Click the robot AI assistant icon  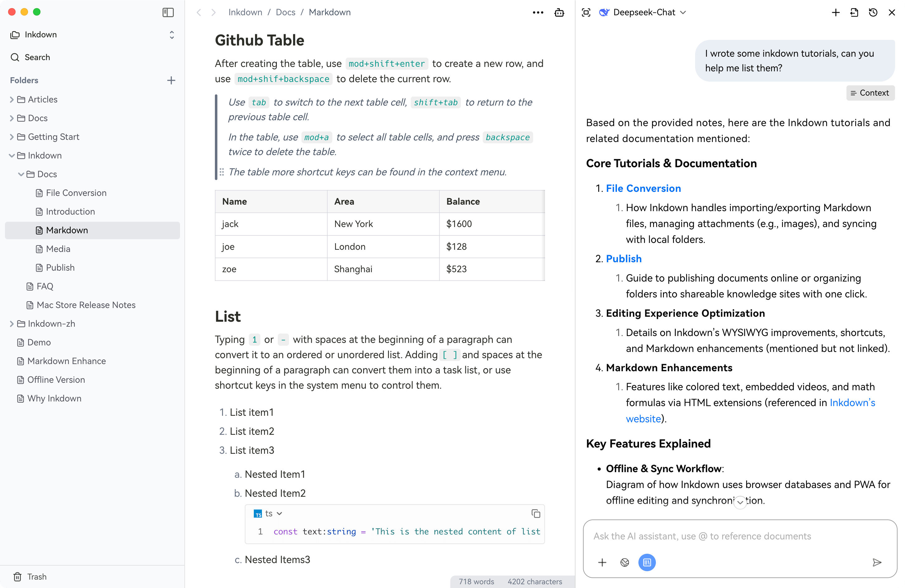coord(559,12)
